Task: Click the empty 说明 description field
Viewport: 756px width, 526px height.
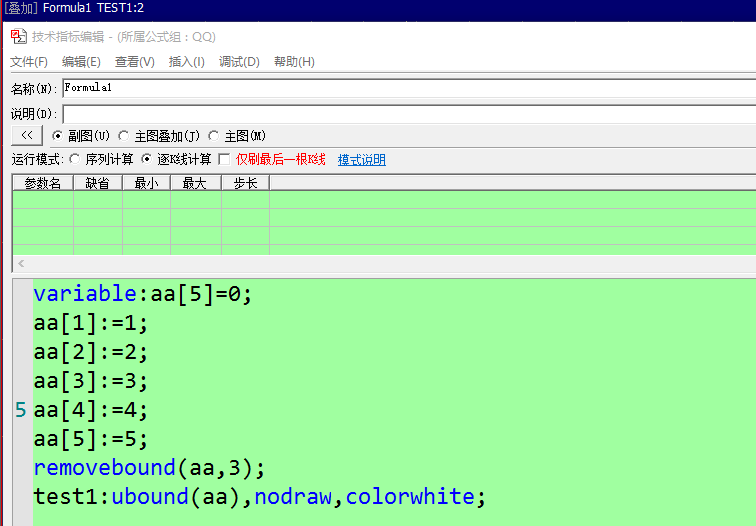Action: [x=400, y=114]
